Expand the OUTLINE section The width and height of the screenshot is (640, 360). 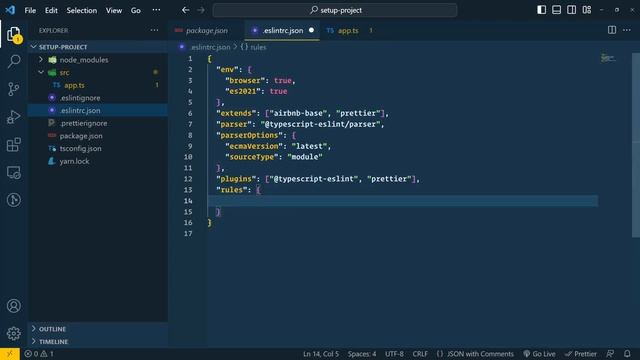click(98, 329)
